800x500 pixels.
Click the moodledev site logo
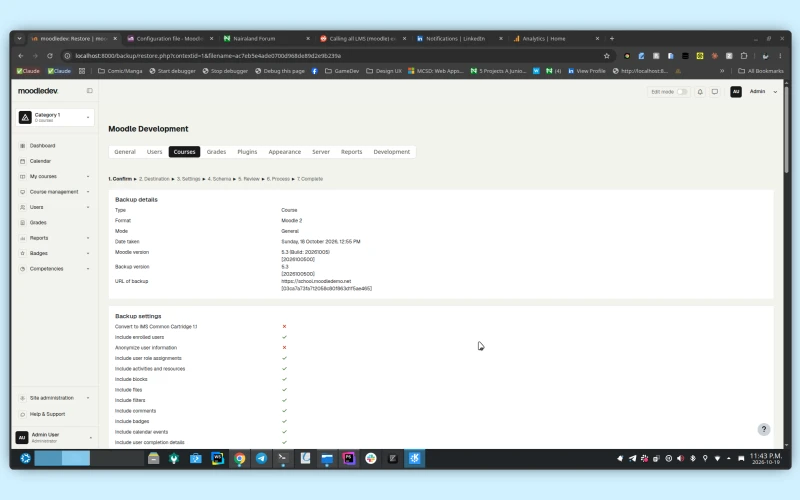[x=38, y=91]
